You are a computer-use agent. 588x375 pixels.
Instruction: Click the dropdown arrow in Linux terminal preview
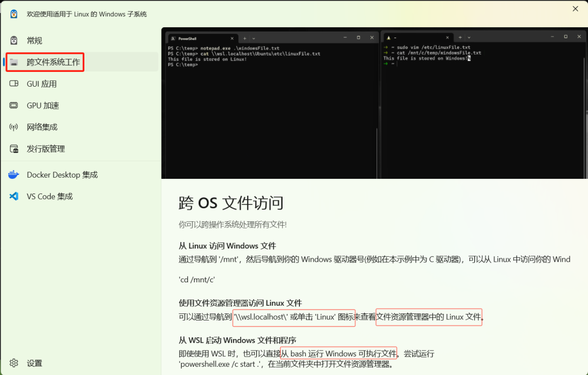pos(469,38)
